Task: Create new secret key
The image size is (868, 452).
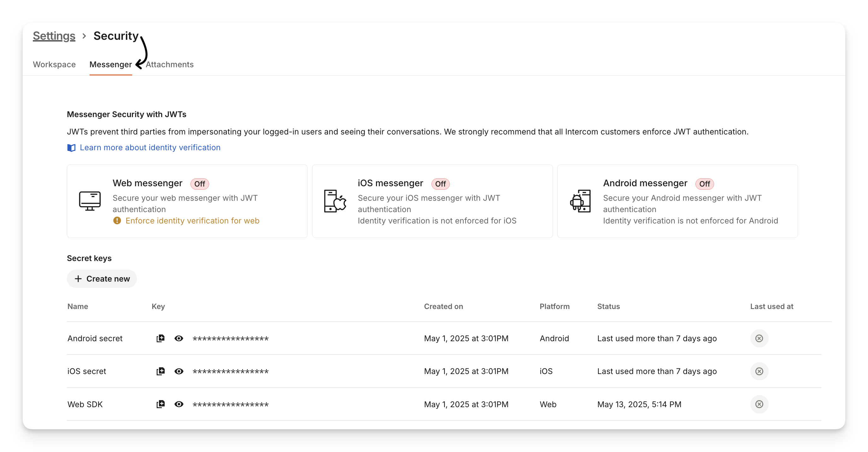Action: [x=102, y=279]
